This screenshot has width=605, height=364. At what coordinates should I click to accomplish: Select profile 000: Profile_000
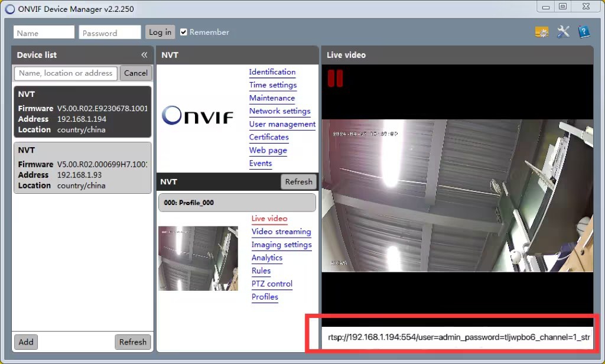[x=237, y=203]
